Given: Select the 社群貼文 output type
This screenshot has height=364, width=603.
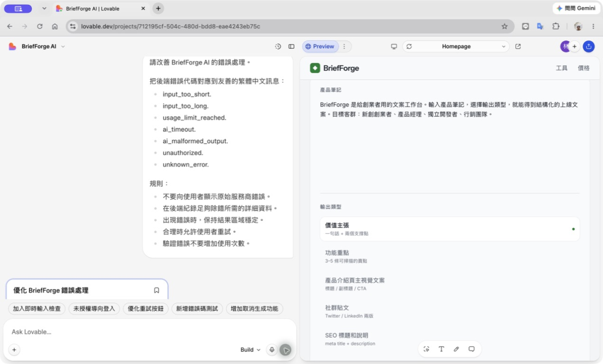Looking at the screenshot, I should 449,312.
